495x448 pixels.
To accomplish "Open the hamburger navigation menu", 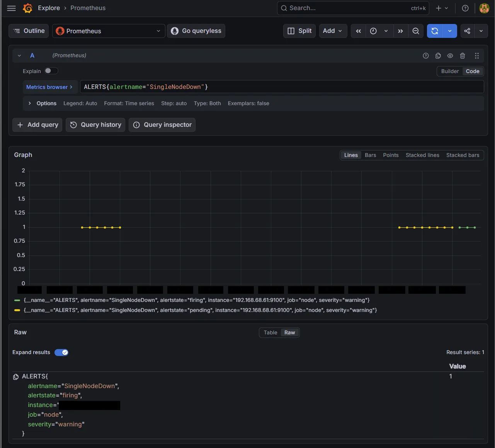I will click(x=12, y=8).
